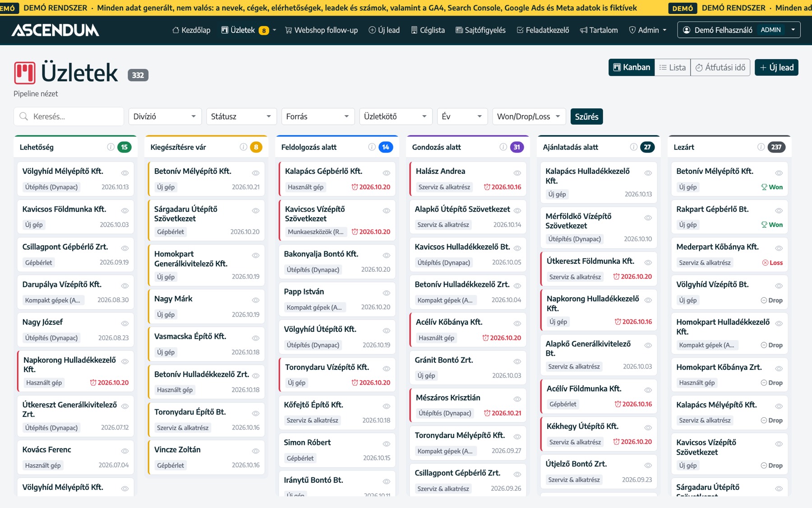Click the info icon in Gondozás alatt header
812x508 pixels.
pos(503,147)
